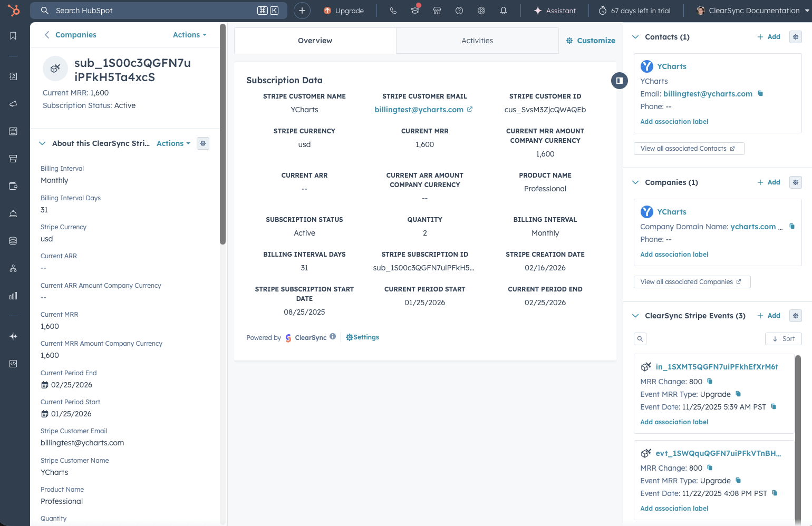The image size is (812, 526).
Task: Collapse the Contacts (1) section
Action: coord(635,37)
